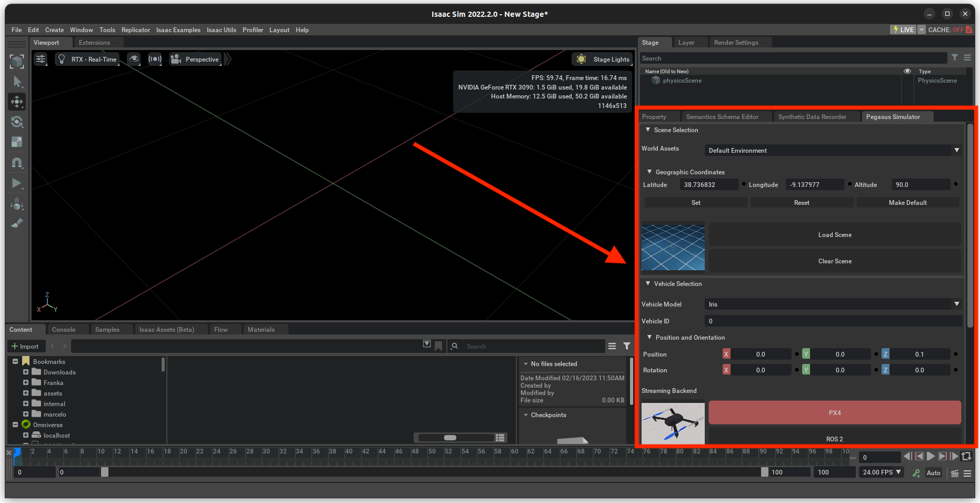Open the Isaac Assets (Beta) tab

[167, 330]
